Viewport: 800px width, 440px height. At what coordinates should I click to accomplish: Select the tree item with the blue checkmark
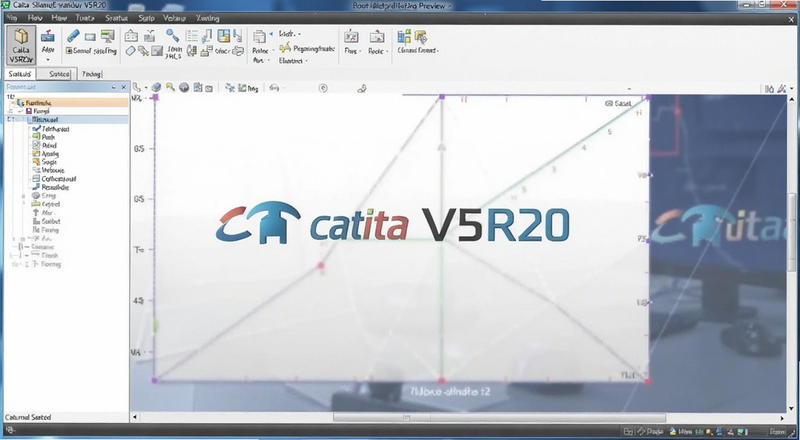pyautogui.click(x=51, y=129)
